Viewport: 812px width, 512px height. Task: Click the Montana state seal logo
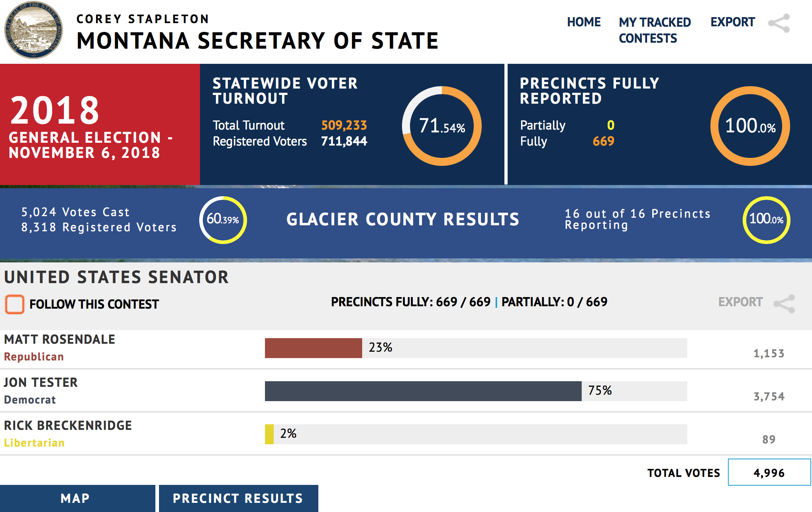click(33, 30)
